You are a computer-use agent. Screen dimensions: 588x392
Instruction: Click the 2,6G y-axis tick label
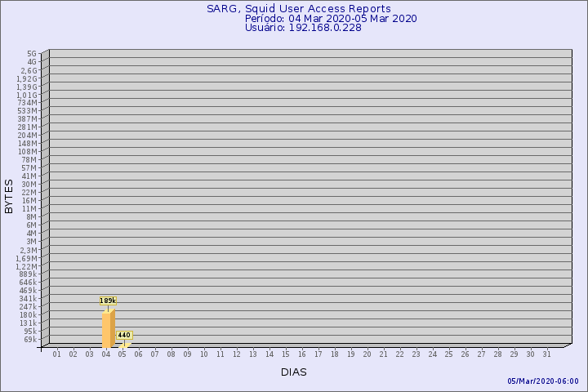point(29,70)
